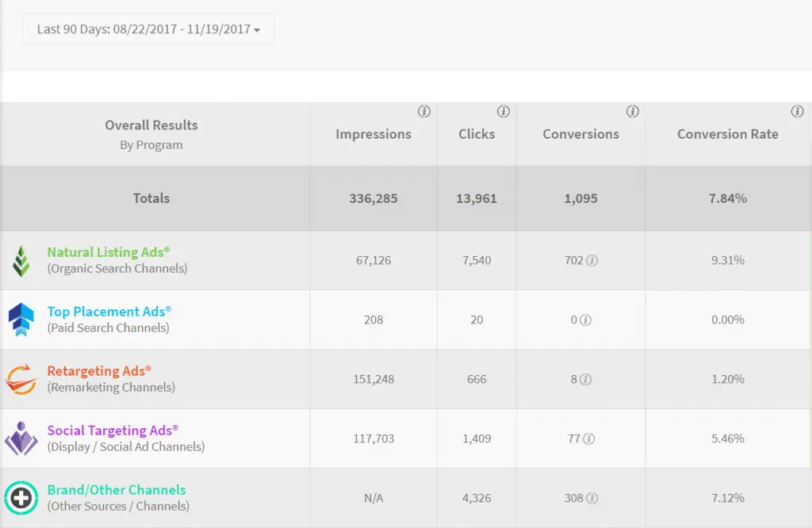Click info icon next to 77 conversions
The height and width of the screenshot is (528, 812).
tap(589, 439)
